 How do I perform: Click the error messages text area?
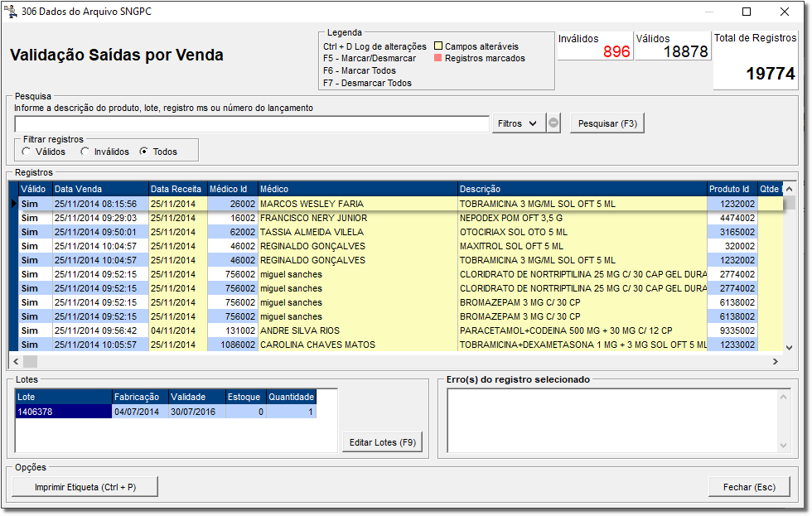(x=613, y=421)
